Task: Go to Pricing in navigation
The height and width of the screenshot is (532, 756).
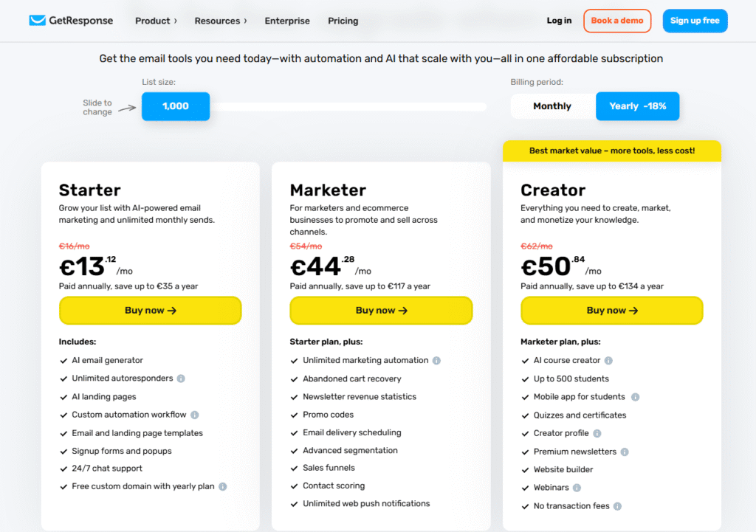Action: coord(343,21)
